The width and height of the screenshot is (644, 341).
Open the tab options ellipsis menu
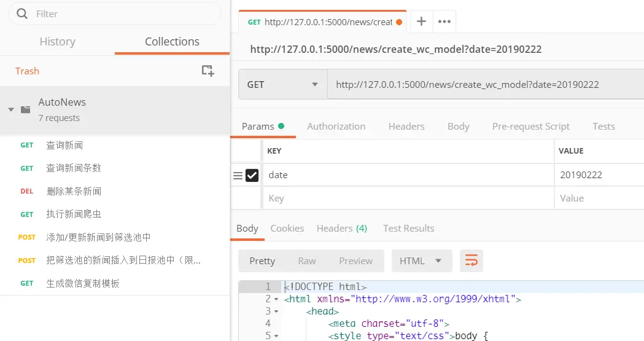(444, 22)
